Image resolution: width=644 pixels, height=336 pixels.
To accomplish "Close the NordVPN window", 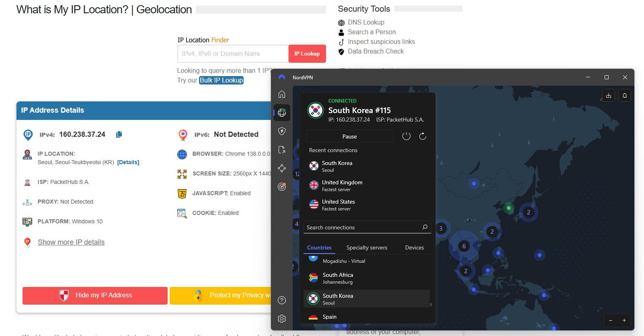I will [625, 77].
